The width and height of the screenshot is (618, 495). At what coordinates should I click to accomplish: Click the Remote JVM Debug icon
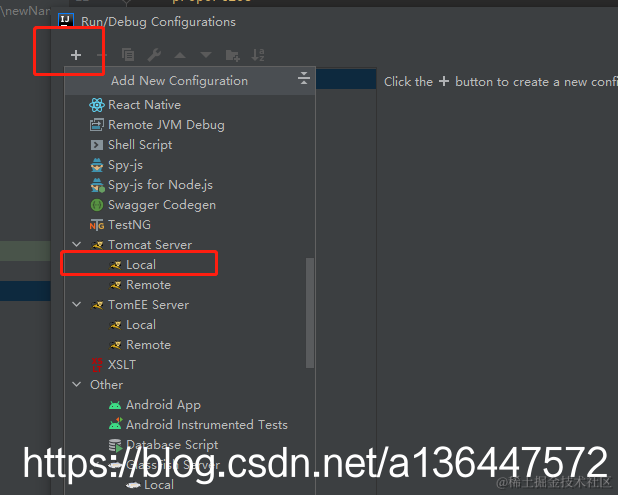click(97, 125)
